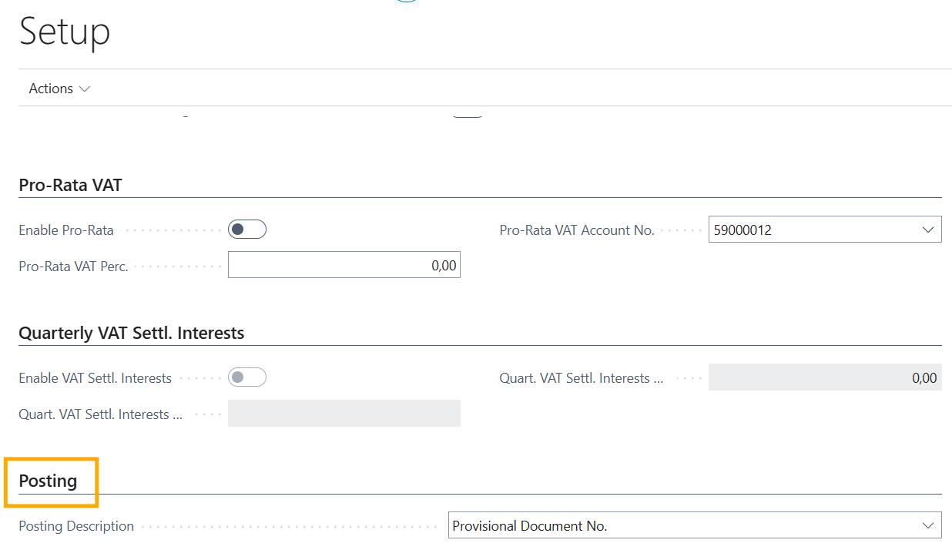Collapse the Quarterly VAT Settl. Interests section

coord(131,333)
